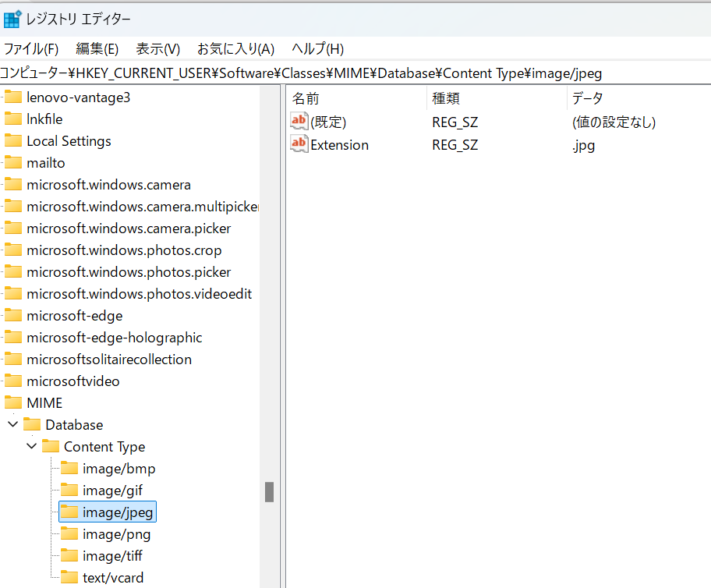Click the .jpg data cell
711x588 pixels.
point(584,145)
